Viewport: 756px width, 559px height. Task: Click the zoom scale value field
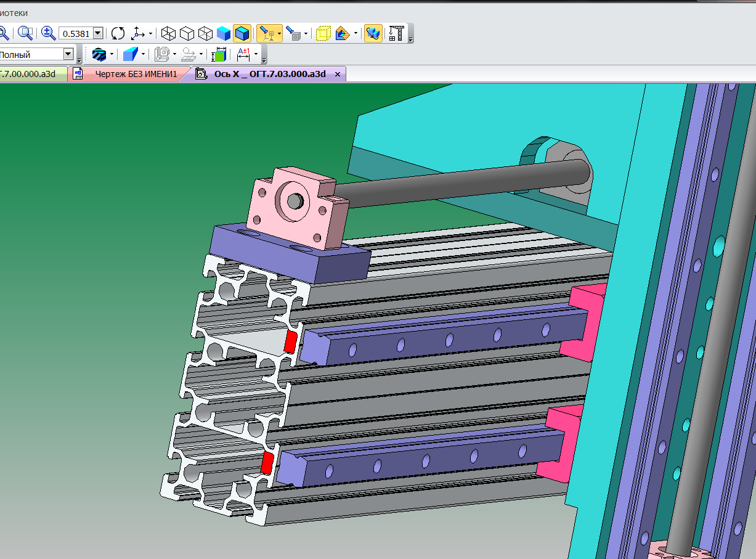(x=75, y=33)
